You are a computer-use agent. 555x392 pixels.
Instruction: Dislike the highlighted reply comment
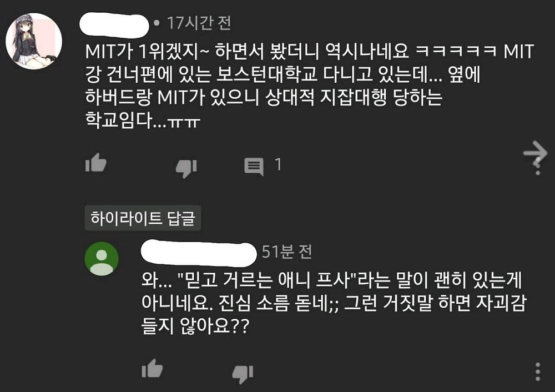click(243, 374)
